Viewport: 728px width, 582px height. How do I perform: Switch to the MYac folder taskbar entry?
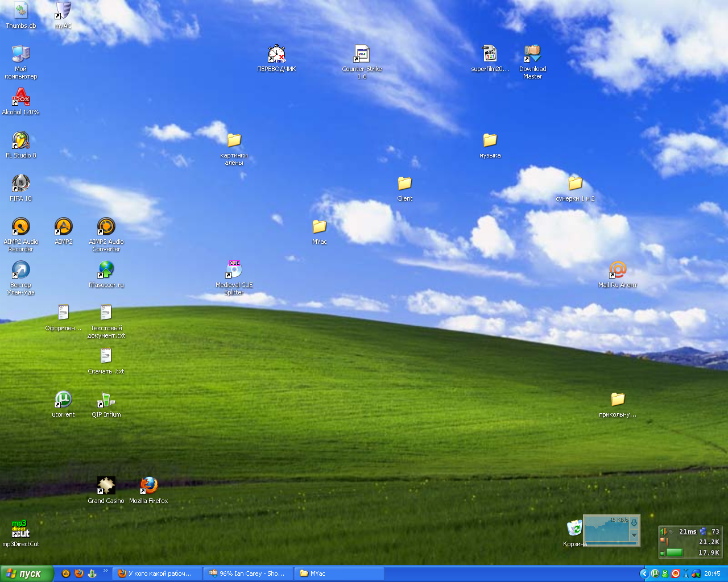point(338,573)
